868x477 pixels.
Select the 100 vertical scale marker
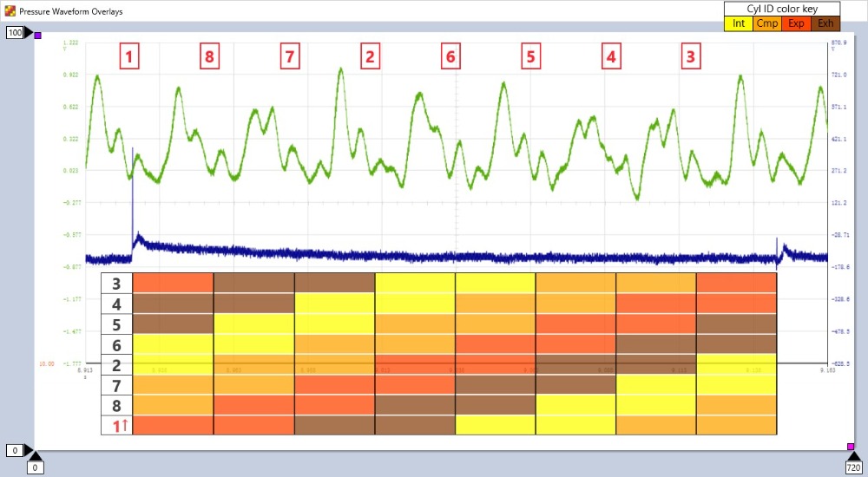16,32
